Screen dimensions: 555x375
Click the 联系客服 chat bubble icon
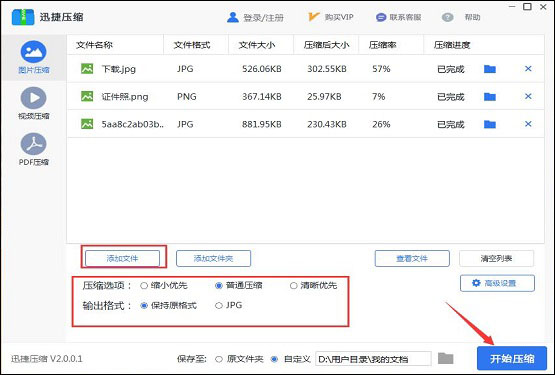tap(381, 17)
